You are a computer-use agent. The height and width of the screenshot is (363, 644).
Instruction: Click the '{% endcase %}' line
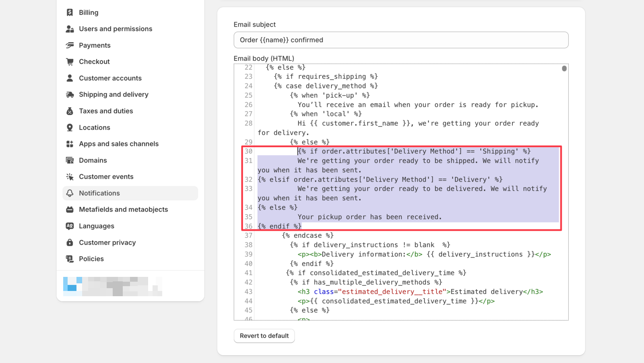[308, 235]
